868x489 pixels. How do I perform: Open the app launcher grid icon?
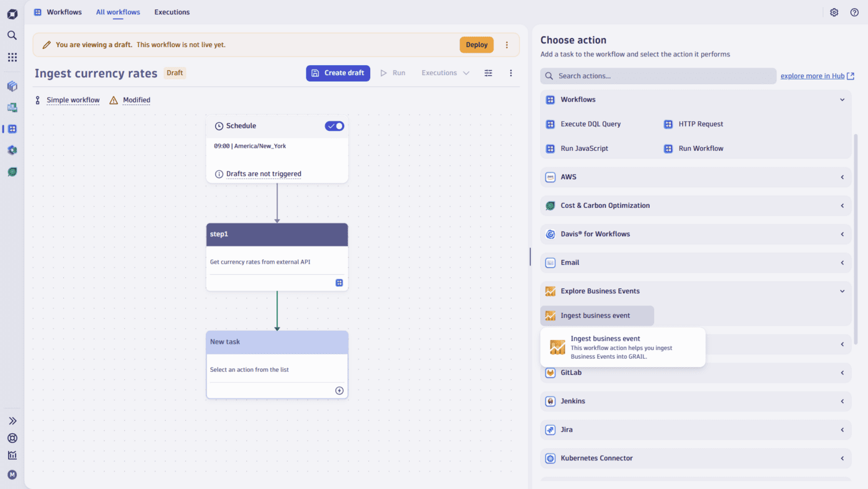12,56
